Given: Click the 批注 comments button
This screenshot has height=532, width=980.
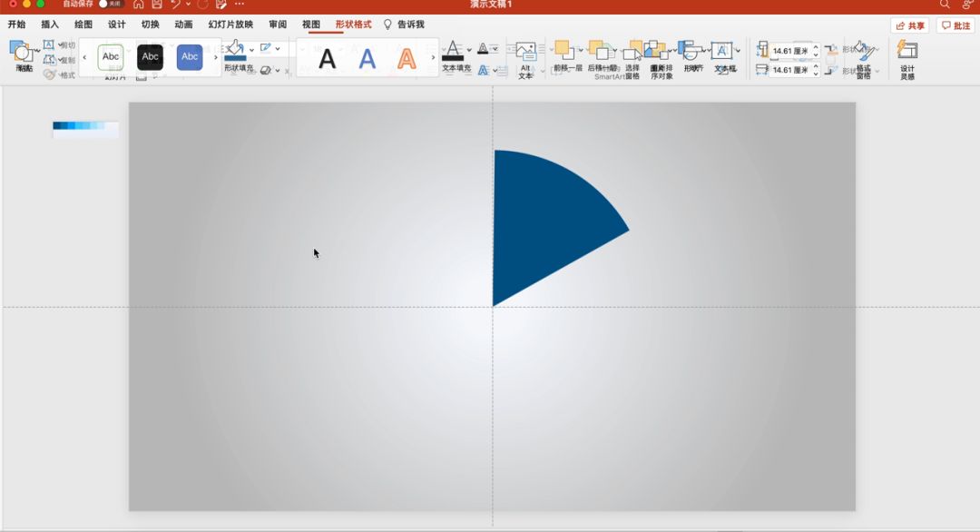Looking at the screenshot, I should tap(956, 25).
